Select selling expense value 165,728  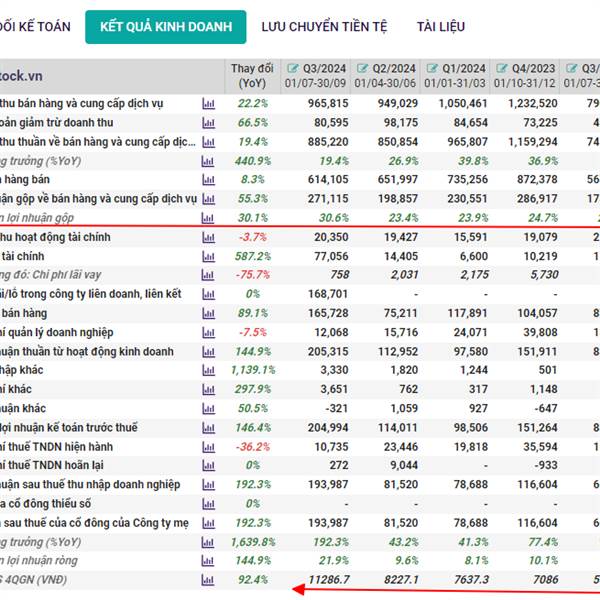[328, 313]
